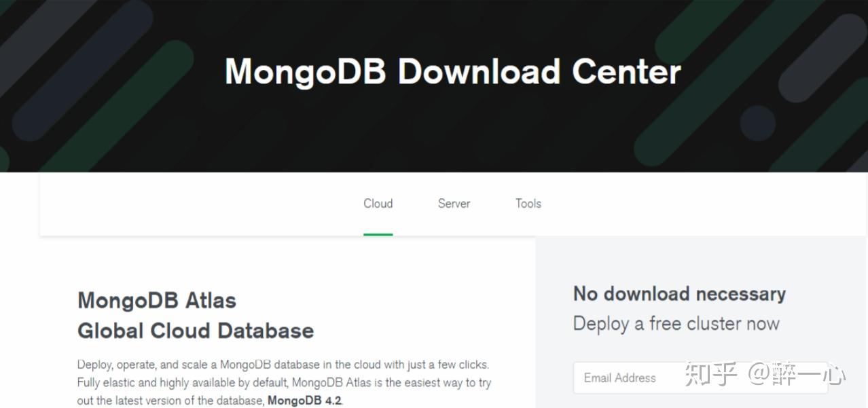Click the active Cloud tab underline indicator
This screenshot has height=408, width=868.
coord(378,234)
